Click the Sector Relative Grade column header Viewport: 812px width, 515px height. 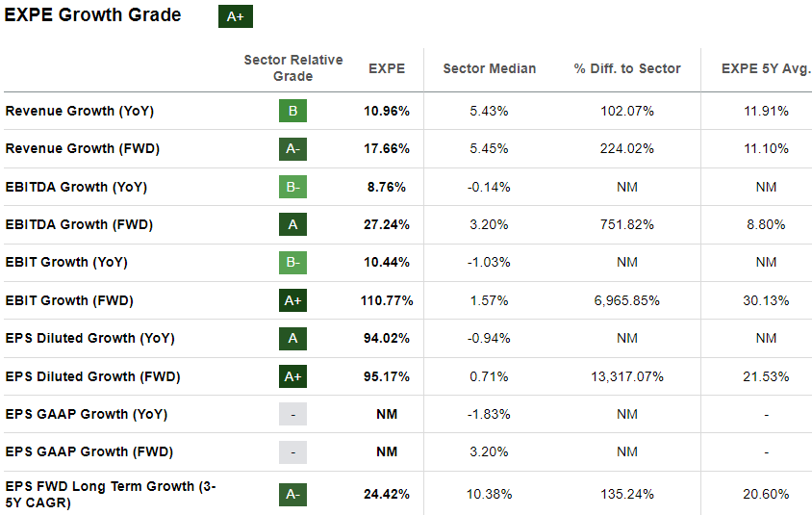(x=292, y=68)
